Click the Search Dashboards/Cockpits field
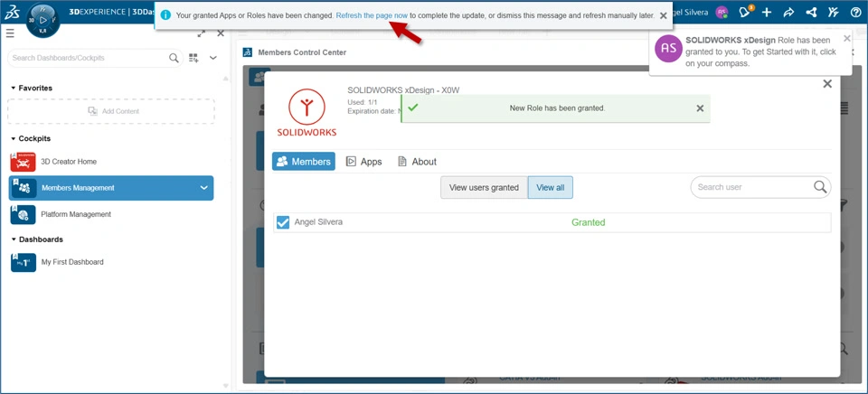This screenshot has width=868, height=394. pyautogui.click(x=95, y=58)
